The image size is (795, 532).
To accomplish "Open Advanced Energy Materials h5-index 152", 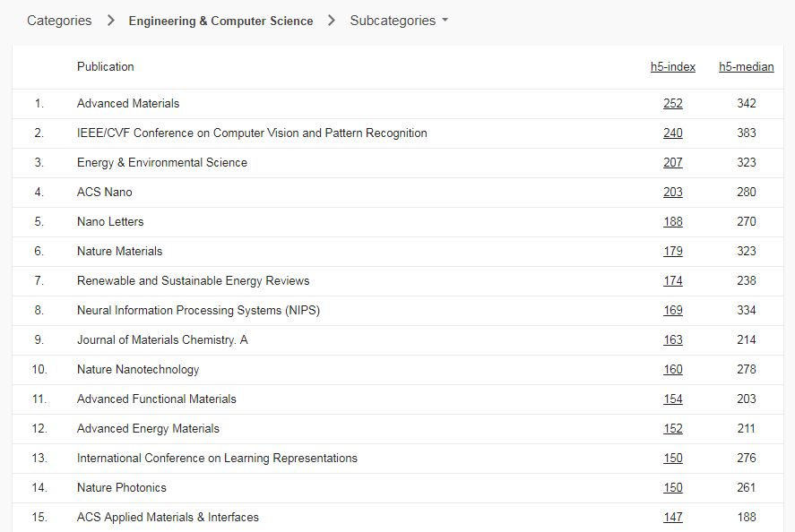I will point(673,429).
